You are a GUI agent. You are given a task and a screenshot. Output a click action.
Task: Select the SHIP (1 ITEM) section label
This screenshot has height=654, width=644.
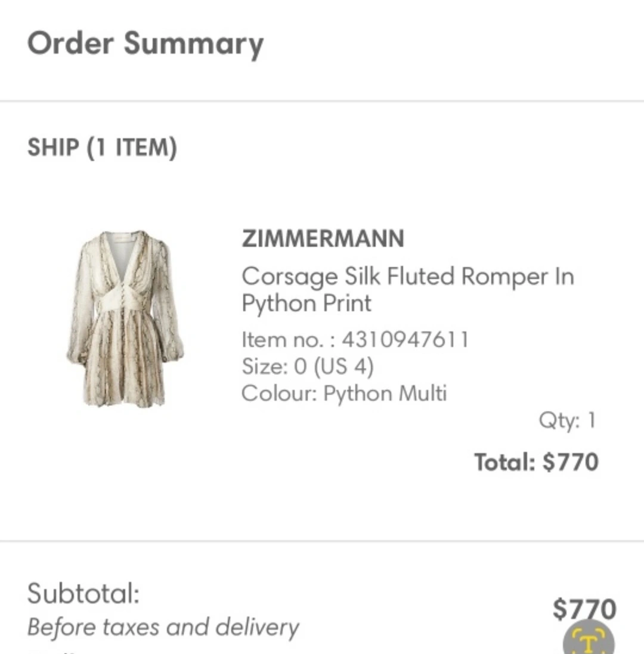(x=102, y=147)
